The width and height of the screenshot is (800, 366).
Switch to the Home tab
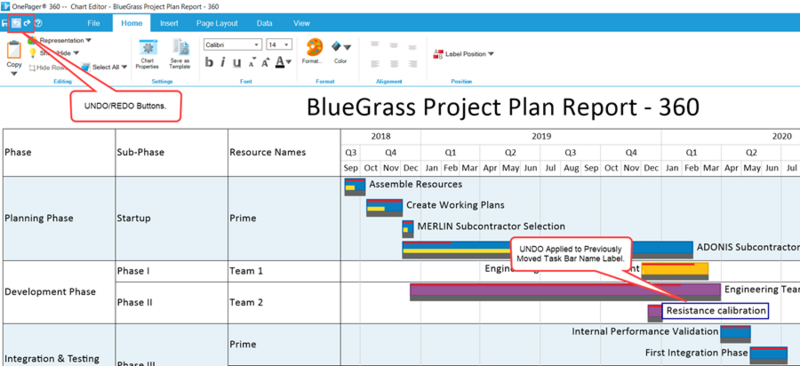[132, 23]
